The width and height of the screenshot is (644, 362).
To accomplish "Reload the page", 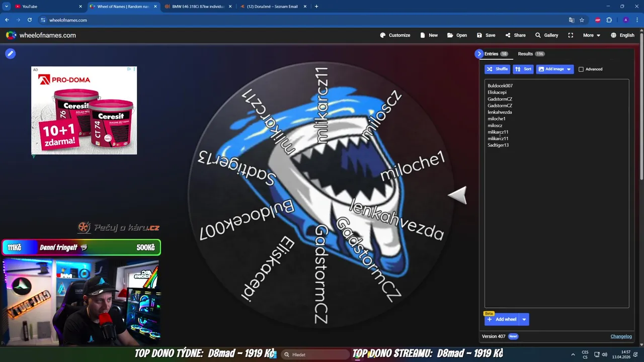I will (x=30, y=20).
